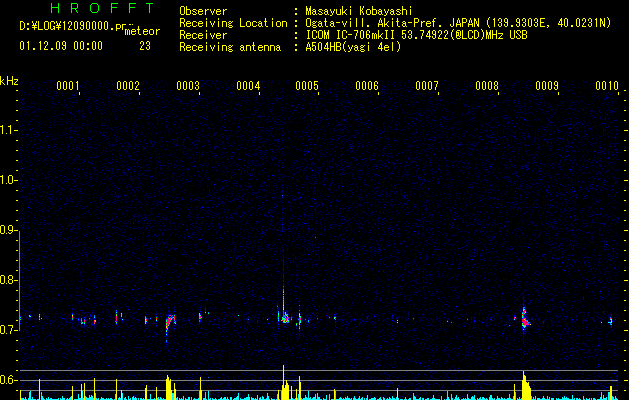Click the 'Receiver' field label

tap(203, 35)
